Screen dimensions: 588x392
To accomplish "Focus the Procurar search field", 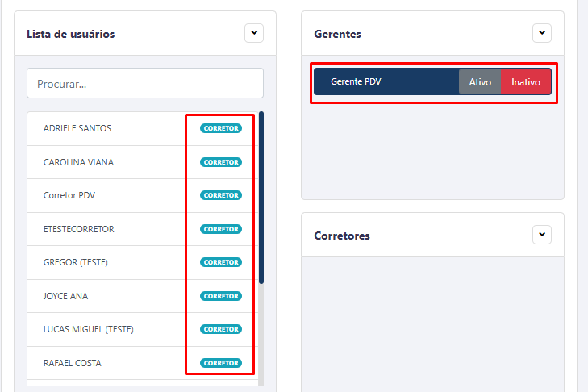I will pos(145,83).
